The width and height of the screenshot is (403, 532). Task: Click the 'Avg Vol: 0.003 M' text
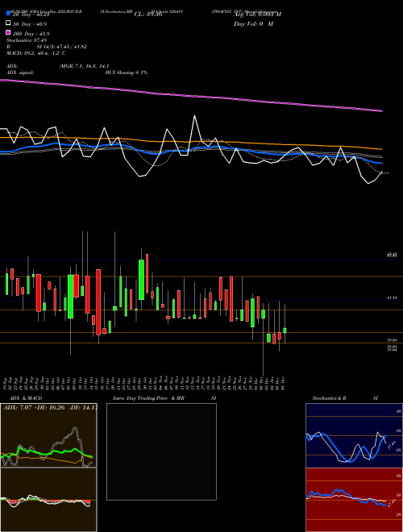[257, 15]
